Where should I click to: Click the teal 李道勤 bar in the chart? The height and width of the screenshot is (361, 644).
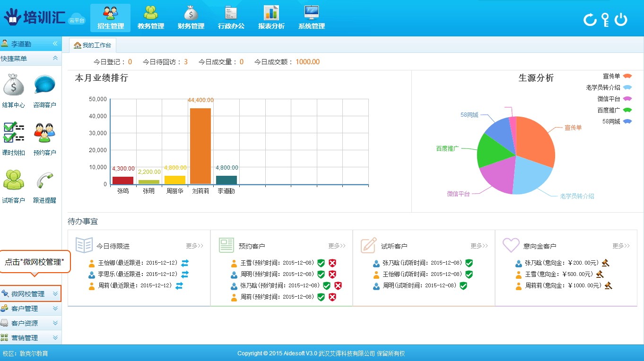click(226, 180)
